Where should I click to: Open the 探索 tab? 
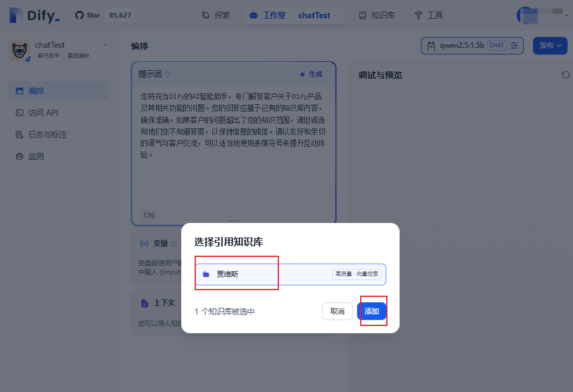216,15
